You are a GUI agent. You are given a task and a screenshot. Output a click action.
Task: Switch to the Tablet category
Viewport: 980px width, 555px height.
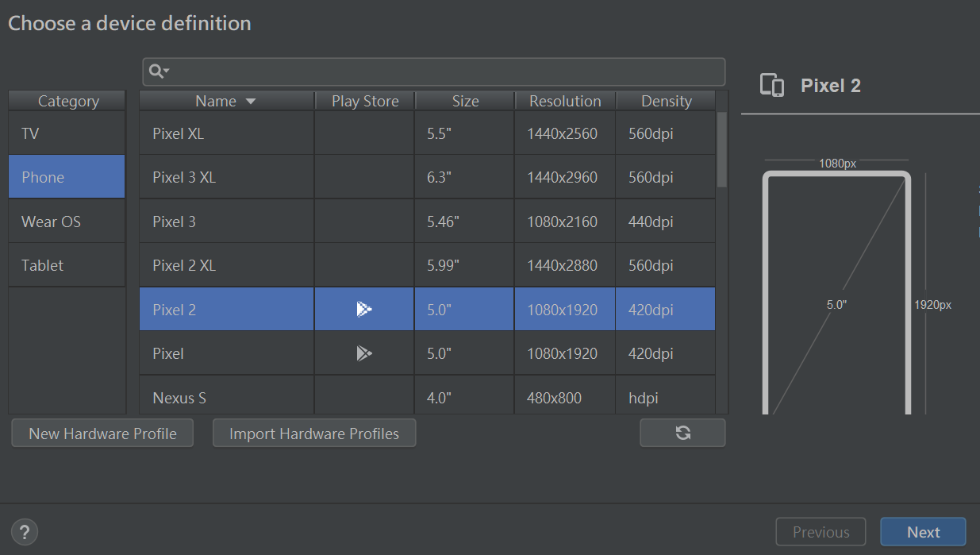(x=67, y=265)
